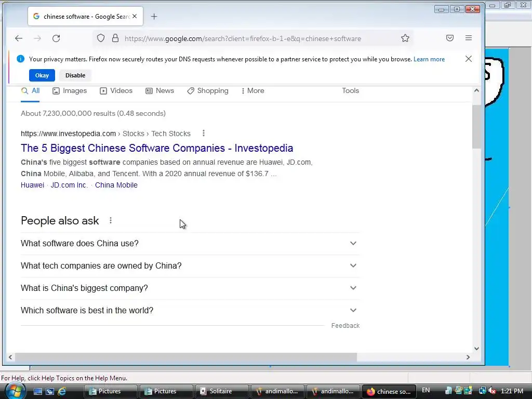The height and width of the screenshot is (399, 532).
Task: Select the All search tab
Action: 30,91
